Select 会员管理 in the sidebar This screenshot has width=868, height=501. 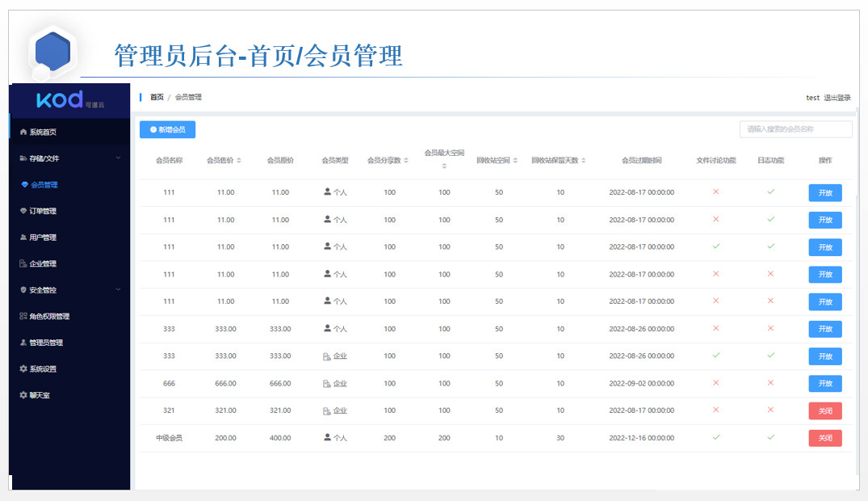(69, 184)
